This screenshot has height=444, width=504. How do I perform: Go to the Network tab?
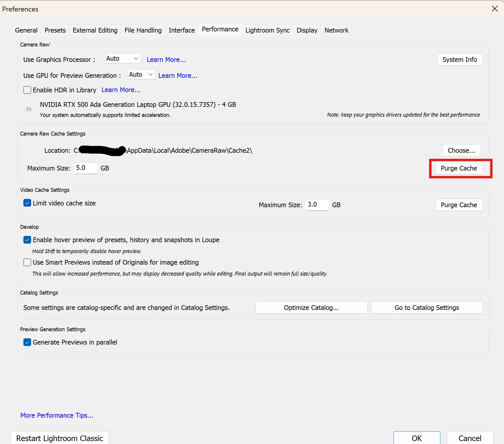tap(336, 30)
